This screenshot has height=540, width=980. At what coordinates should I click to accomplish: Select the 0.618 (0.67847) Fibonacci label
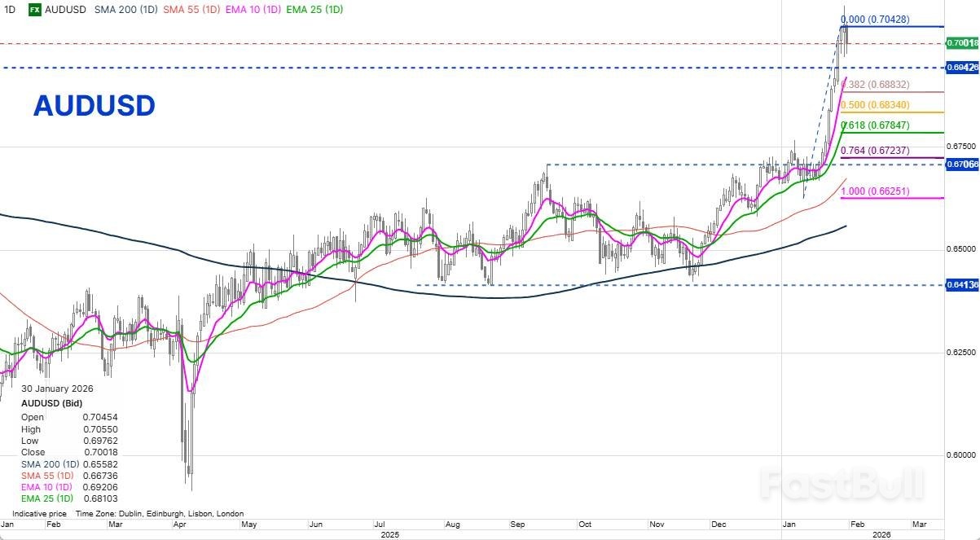click(876, 125)
